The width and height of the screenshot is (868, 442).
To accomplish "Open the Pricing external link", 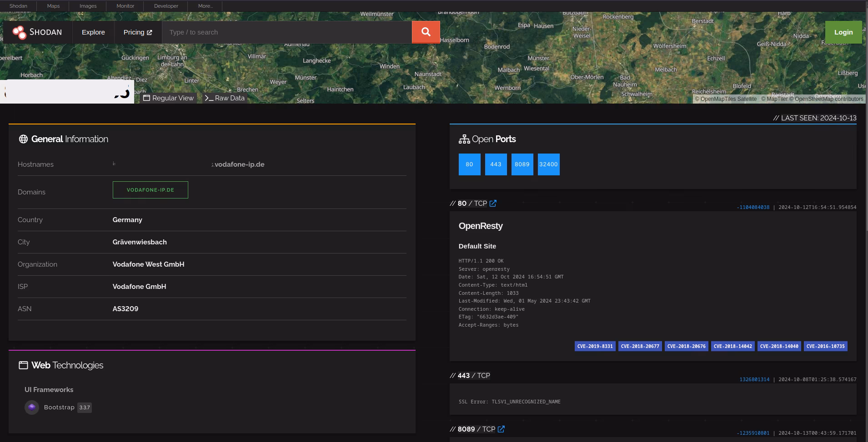I will [x=138, y=32].
